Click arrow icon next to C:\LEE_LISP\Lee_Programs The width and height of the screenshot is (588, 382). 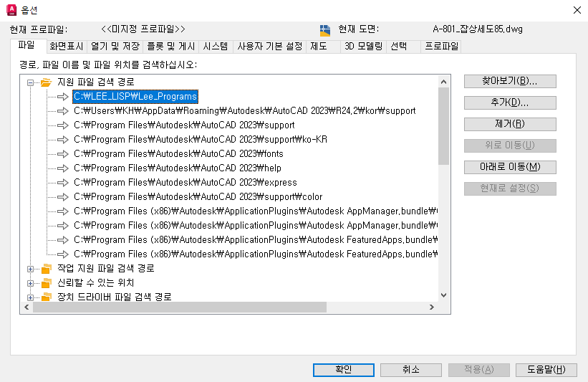click(x=62, y=97)
